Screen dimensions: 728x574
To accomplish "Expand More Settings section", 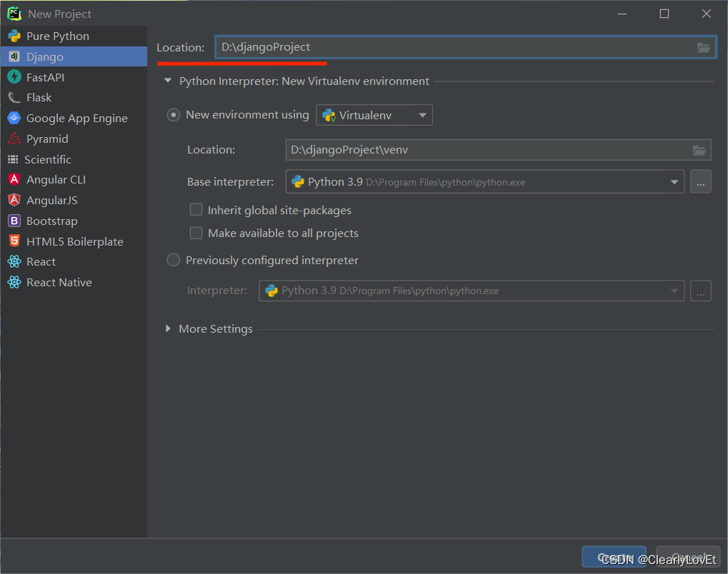I will [168, 328].
